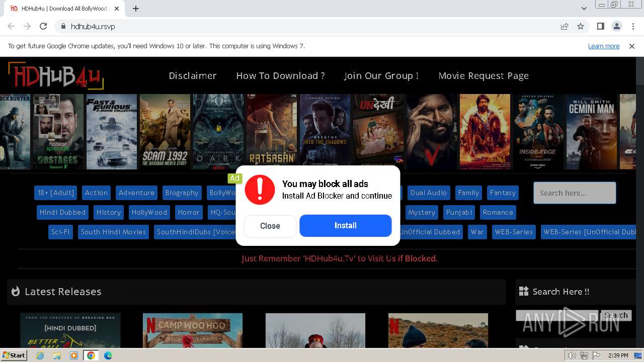Screen dimensions: 644x362
Task: Click the padlock site info icon
Action: tap(63, 26)
